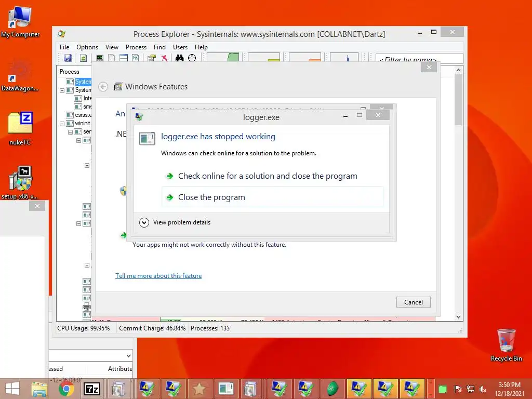Collapse the 'ser' services tree node

point(70,132)
